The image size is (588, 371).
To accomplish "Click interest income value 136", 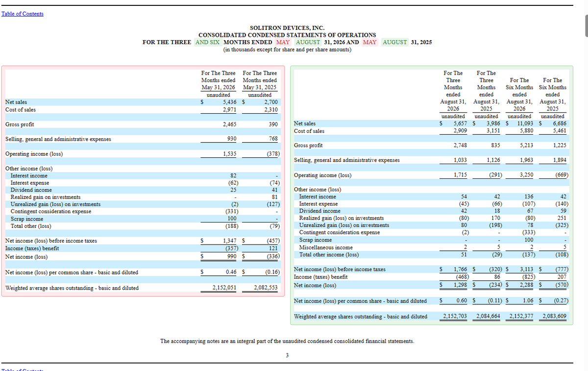I will pyautogui.click(x=529, y=197).
